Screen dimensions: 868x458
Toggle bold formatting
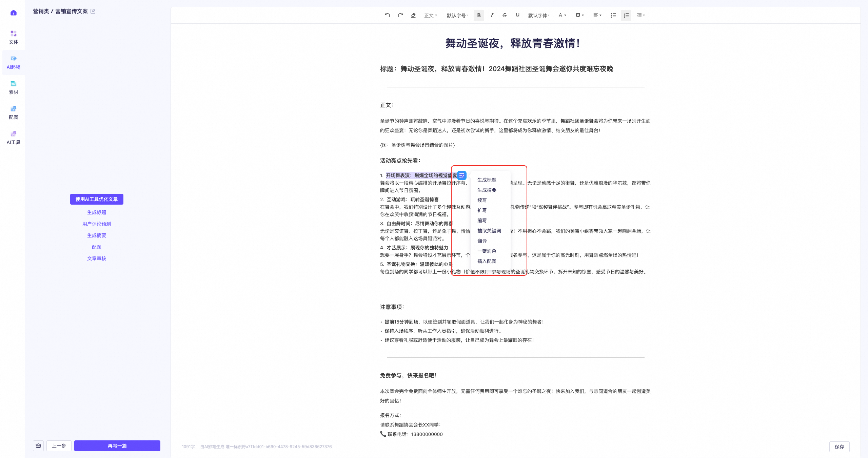click(479, 15)
